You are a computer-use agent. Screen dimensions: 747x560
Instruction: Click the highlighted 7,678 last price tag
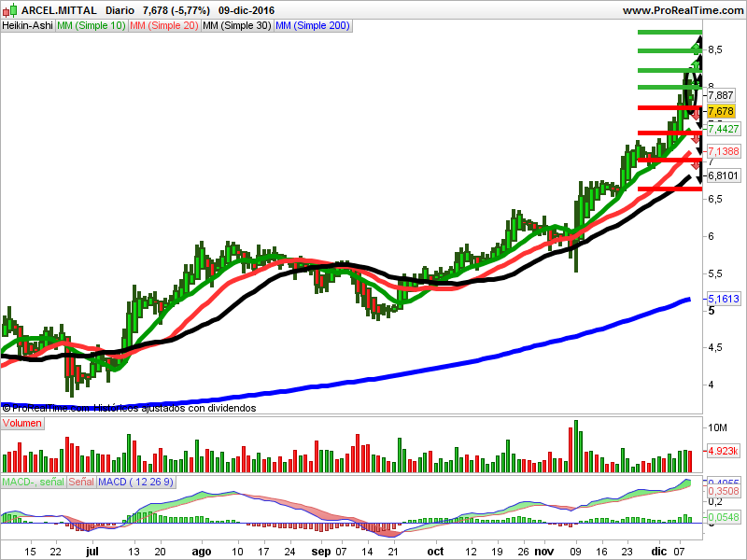pyautogui.click(x=721, y=109)
